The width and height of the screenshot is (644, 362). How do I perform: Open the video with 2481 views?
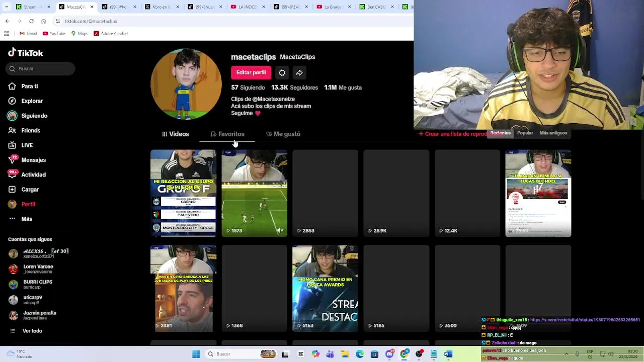click(183, 289)
